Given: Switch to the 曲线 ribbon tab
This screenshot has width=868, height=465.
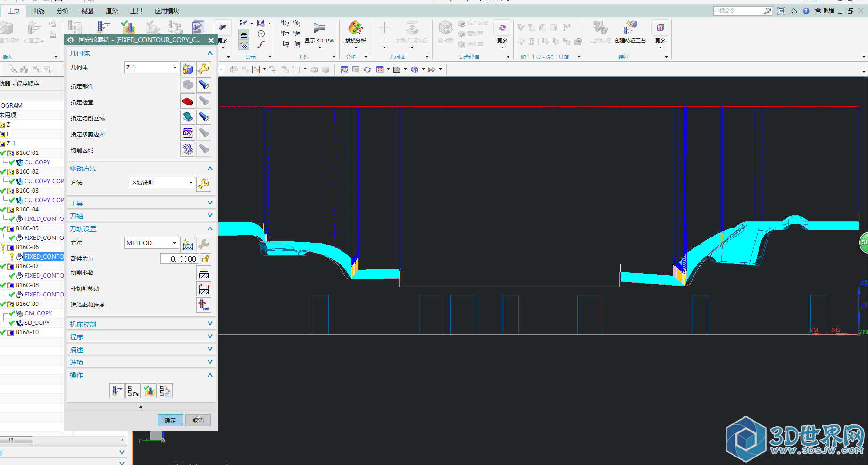Looking at the screenshot, I should [x=38, y=11].
